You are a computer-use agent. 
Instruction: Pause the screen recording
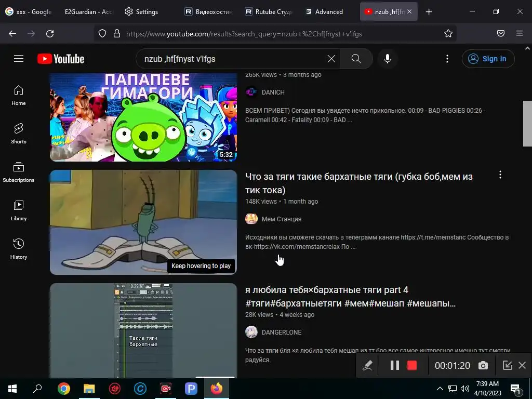pyautogui.click(x=394, y=365)
